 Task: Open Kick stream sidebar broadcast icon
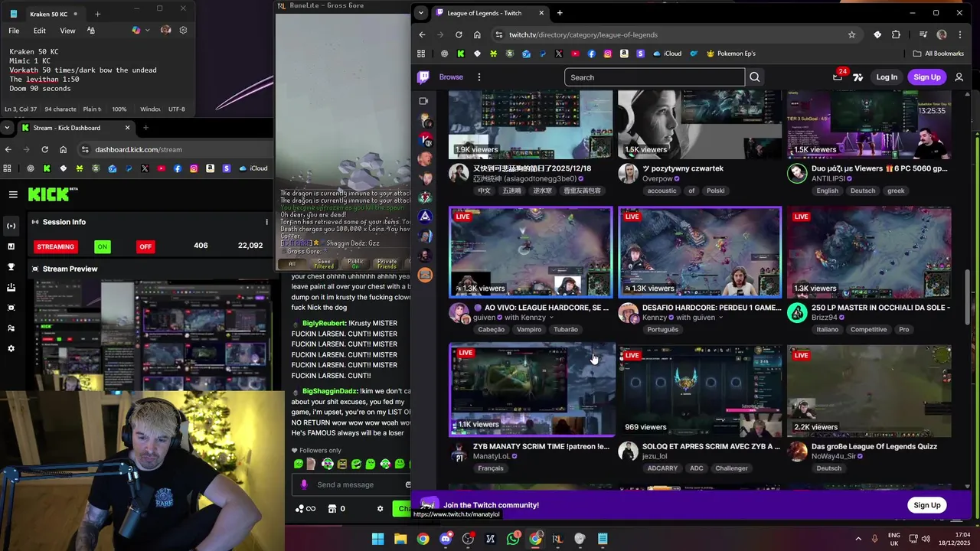coord(11,226)
